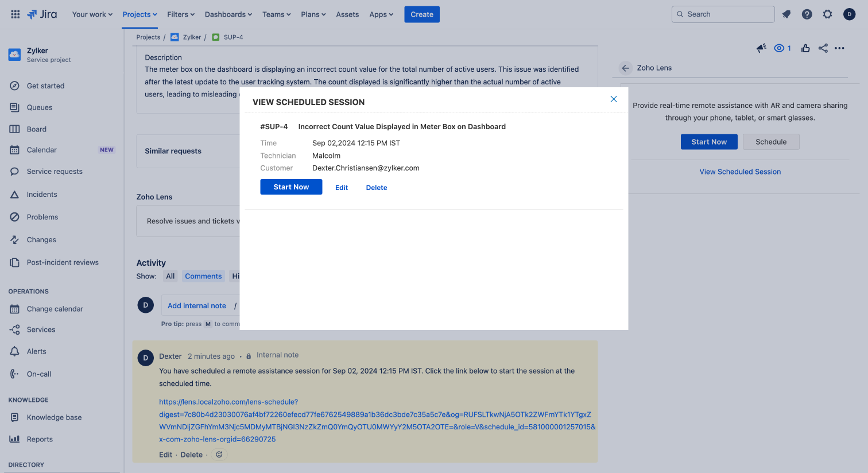
Task: Open the settings gear icon
Action: point(828,14)
